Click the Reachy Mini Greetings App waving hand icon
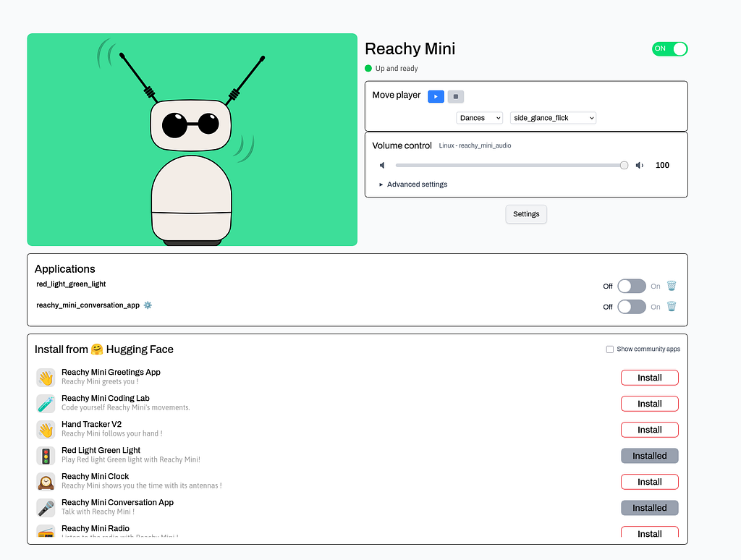The width and height of the screenshot is (741, 560). 46,378
